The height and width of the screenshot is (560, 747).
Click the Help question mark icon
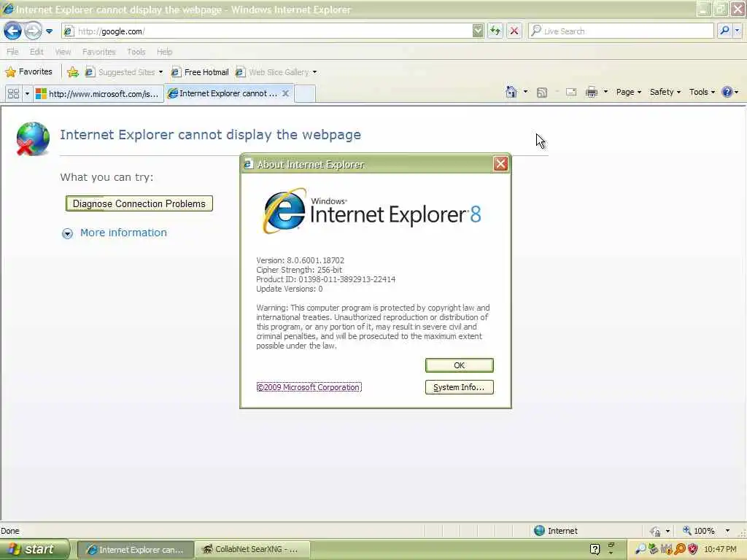[727, 92]
